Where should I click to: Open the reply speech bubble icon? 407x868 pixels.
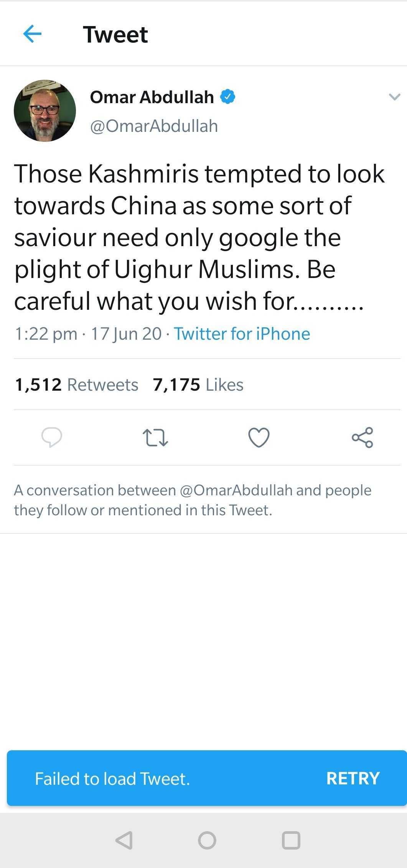(x=52, y=437)
